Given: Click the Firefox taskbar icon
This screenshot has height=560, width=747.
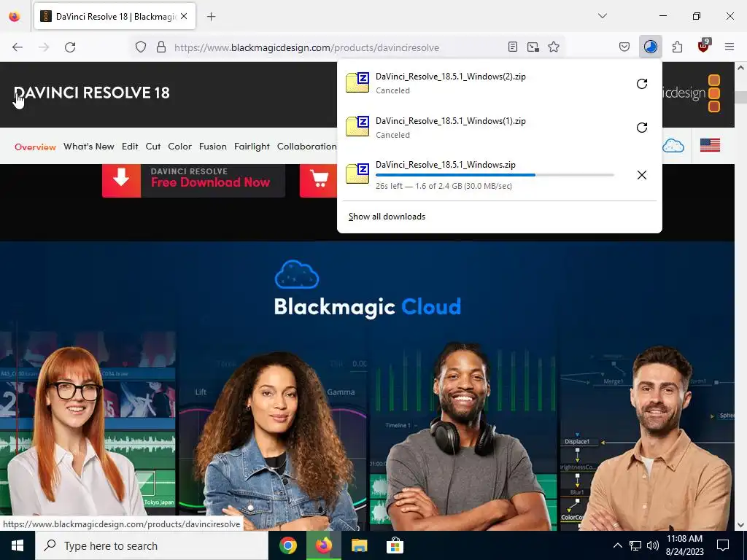Looking at the screenshot, I should (323, 545).
